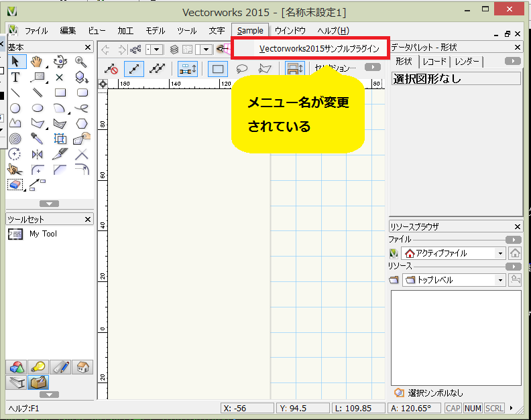Click the ruler origin button
The width and height of the screenshot is (531, 420).
coord(103,84)
